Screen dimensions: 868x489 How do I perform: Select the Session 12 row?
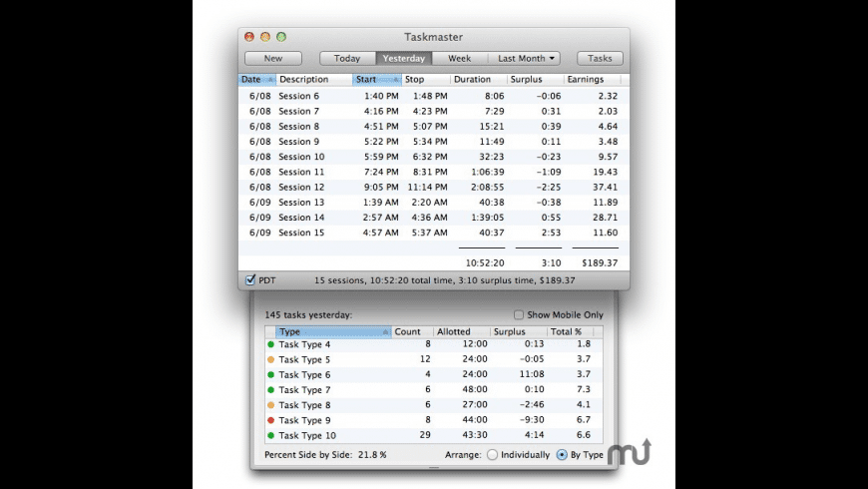433,188
